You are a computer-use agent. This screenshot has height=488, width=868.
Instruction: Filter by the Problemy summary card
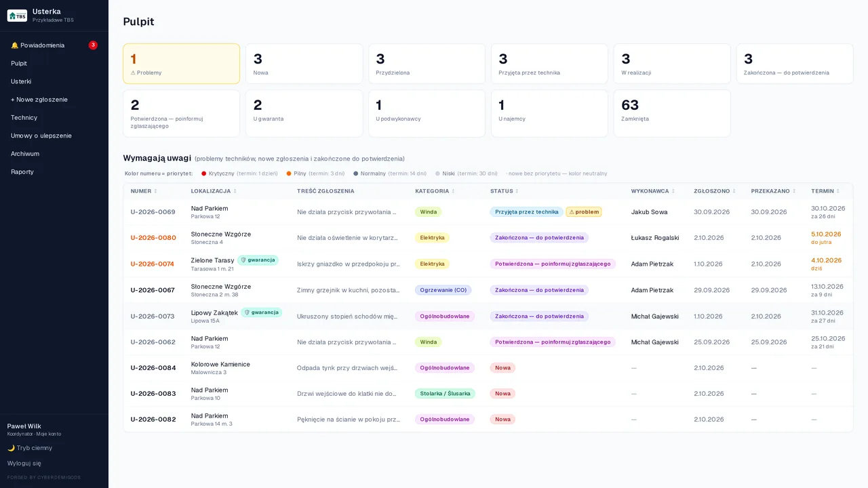pos(181,64)
